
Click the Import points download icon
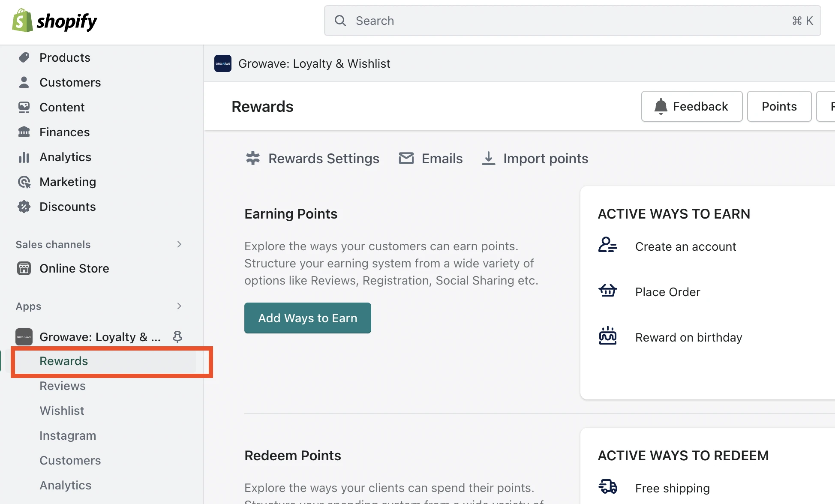pyautogui.click(x=489, y=159)
